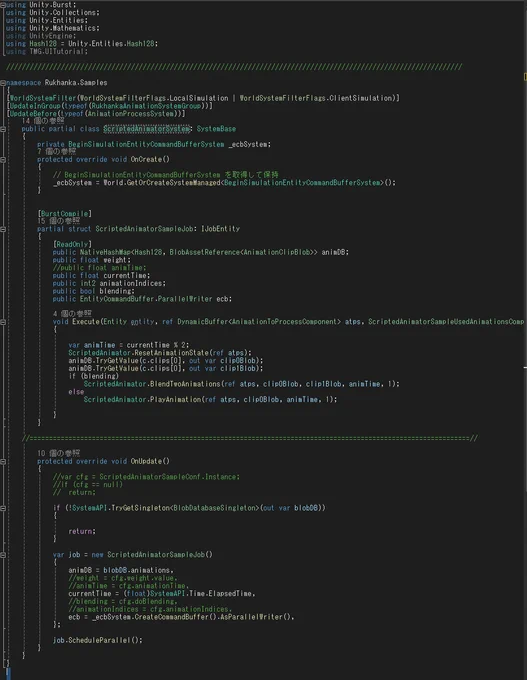Click the uncommented return statement
Viewport: 527px width, 680px height.
pyautogui.click(x=82, y=531)
